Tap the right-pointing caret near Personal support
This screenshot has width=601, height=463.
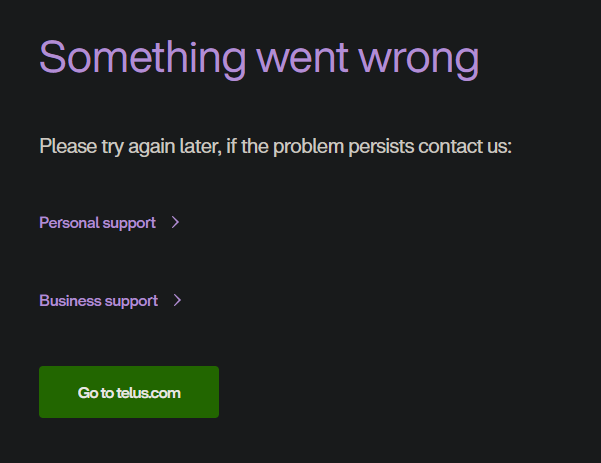(x=175, y=223)
